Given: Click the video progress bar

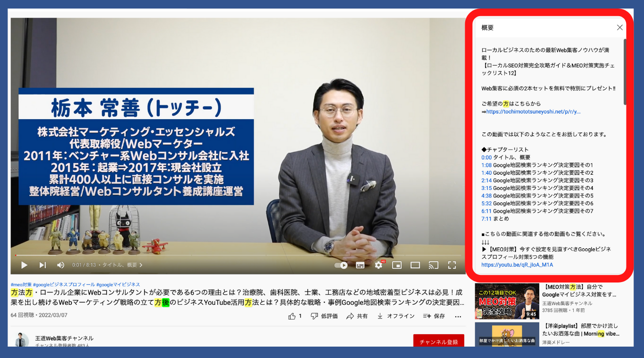Looking at the screenshot, I should click(238, 256).
